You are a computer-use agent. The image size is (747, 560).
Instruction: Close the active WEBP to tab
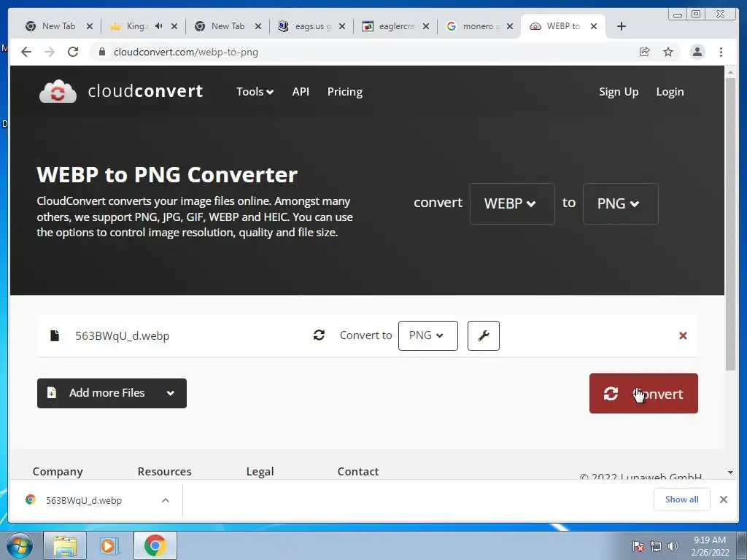(x=594, y=26)
